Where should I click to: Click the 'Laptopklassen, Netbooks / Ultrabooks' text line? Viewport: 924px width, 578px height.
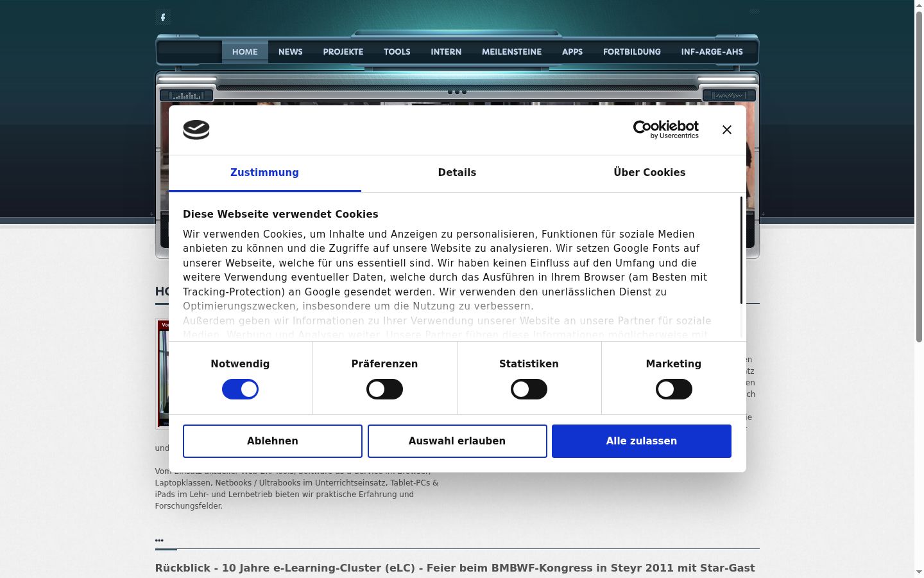coord(297,483)
